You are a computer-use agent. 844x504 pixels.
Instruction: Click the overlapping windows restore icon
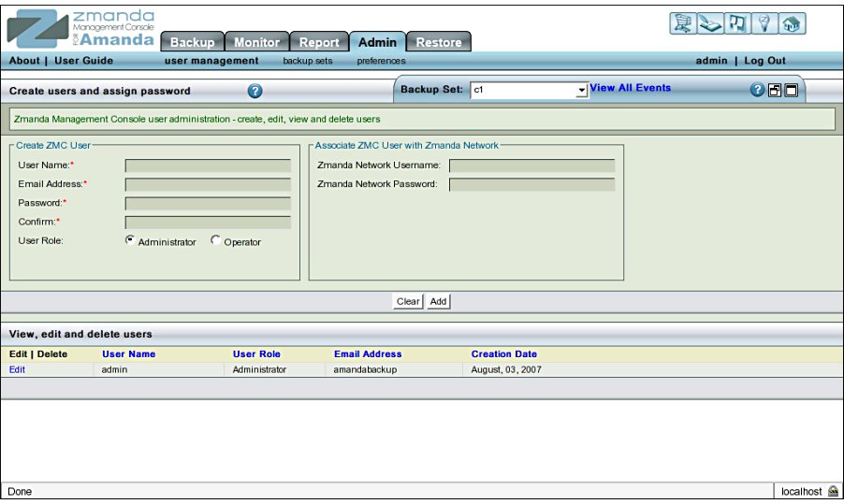[774, 91]
